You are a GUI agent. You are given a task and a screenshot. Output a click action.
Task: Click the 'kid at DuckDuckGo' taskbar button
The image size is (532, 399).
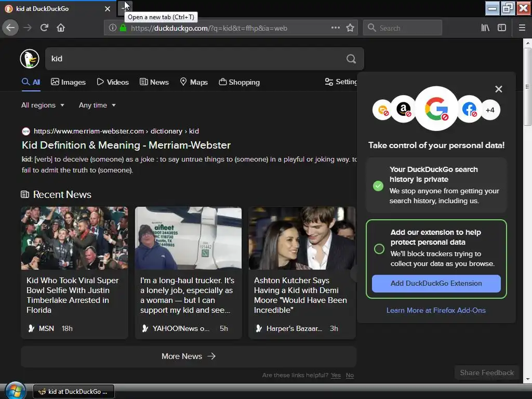coord(74,392)
